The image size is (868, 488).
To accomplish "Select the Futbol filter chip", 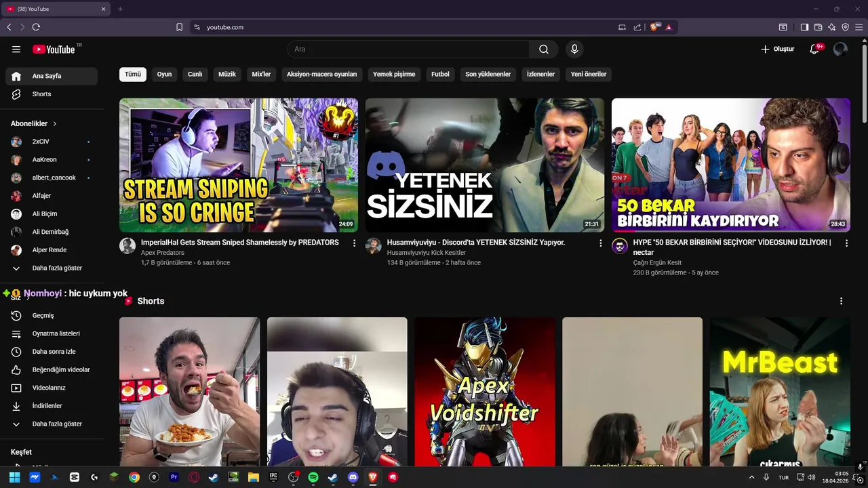I will pos(440,75).
